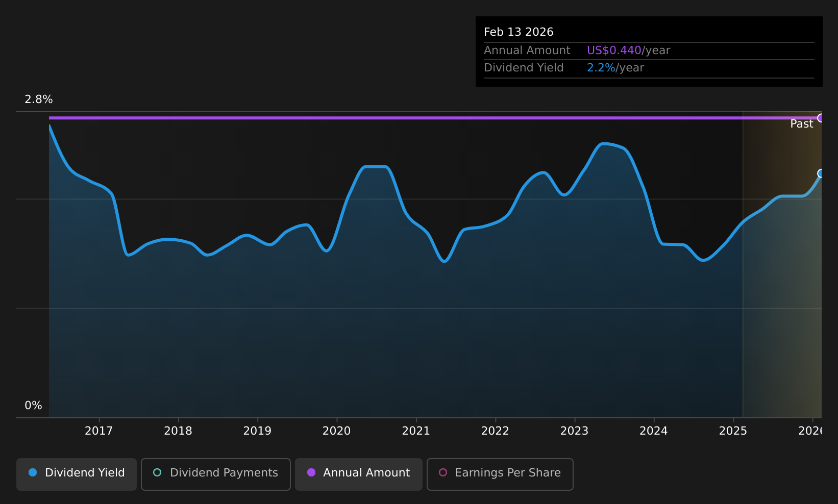Image resolution: width=838 pixels, height=504 pixels.
Task: Enable the Earnings Per Share series
Action: pos(500,474)
